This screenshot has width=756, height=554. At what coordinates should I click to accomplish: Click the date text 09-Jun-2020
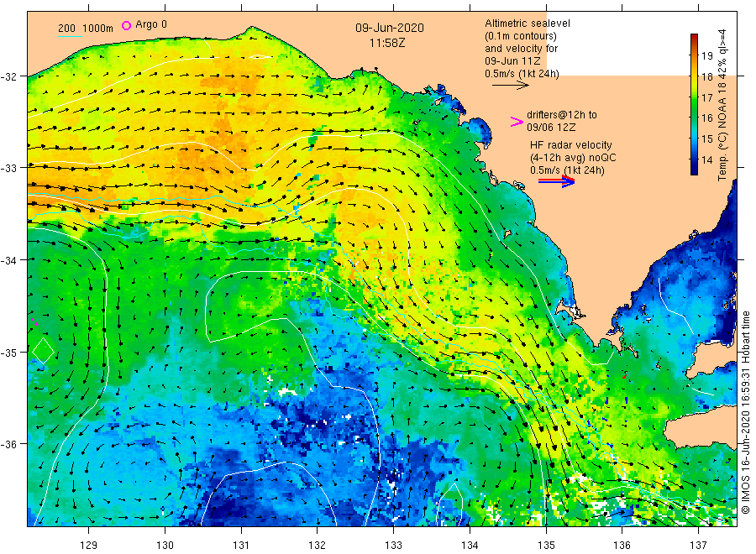click(390, 28)
